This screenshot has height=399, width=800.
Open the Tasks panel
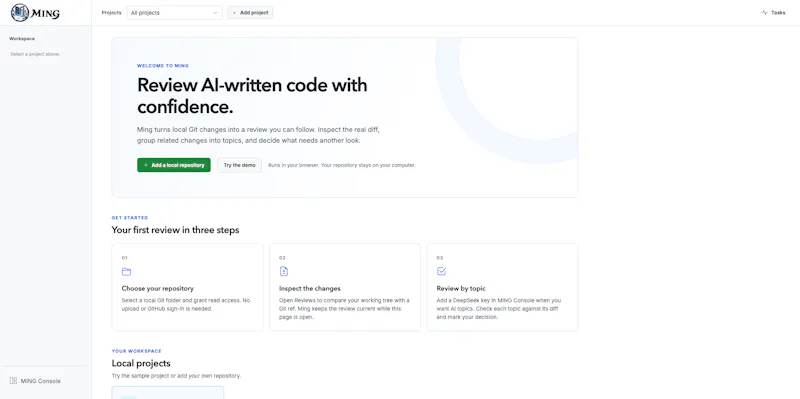(x=773, y=13)
